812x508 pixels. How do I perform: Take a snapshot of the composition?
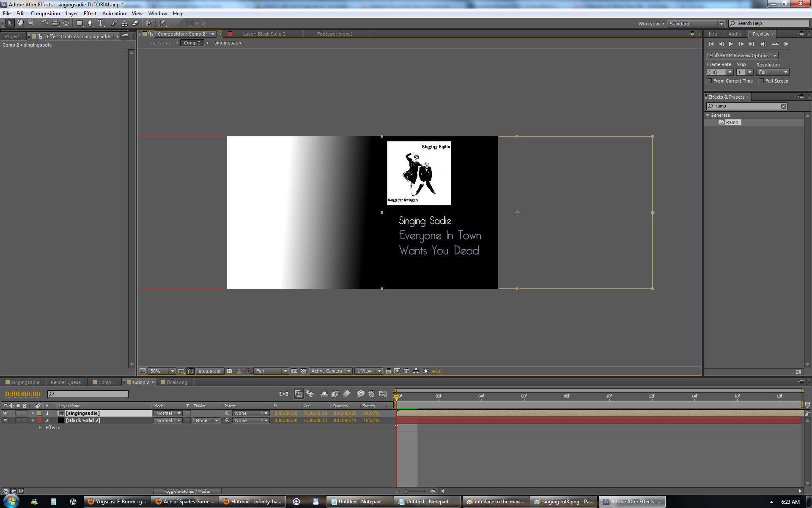230,371
